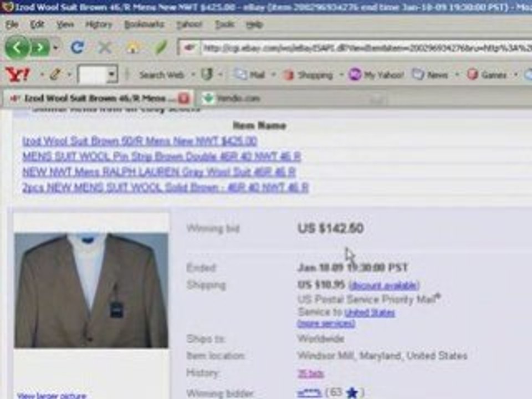This screenshot has height=399, width=532.
Task: Open the Tools menu
Action: [224, 24]
